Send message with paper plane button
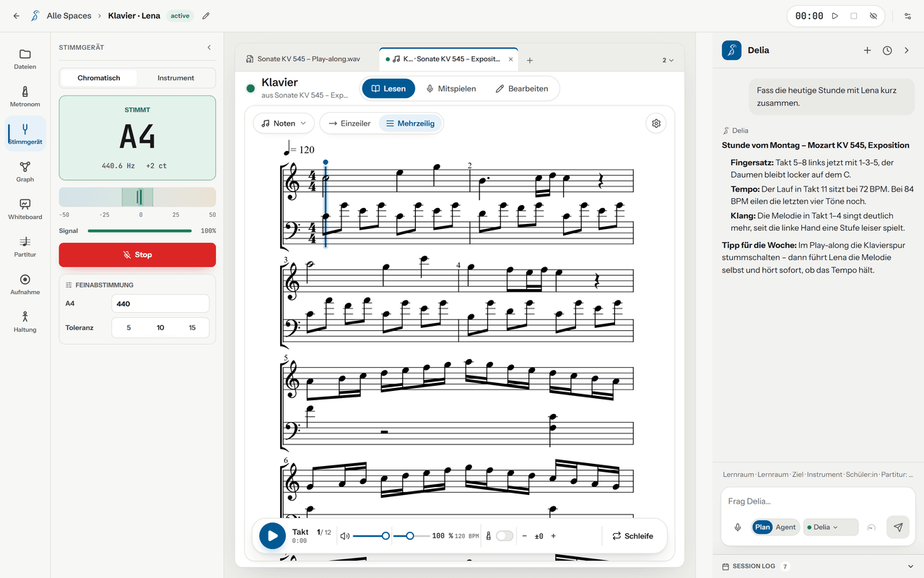 [898, 527]
